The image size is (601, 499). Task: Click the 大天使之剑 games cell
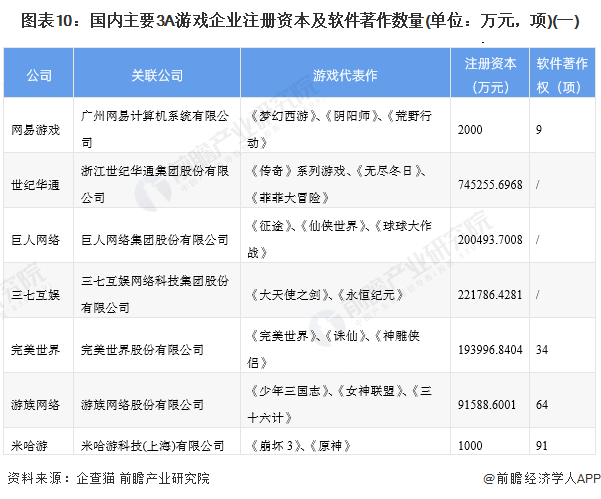coord(345,290)
